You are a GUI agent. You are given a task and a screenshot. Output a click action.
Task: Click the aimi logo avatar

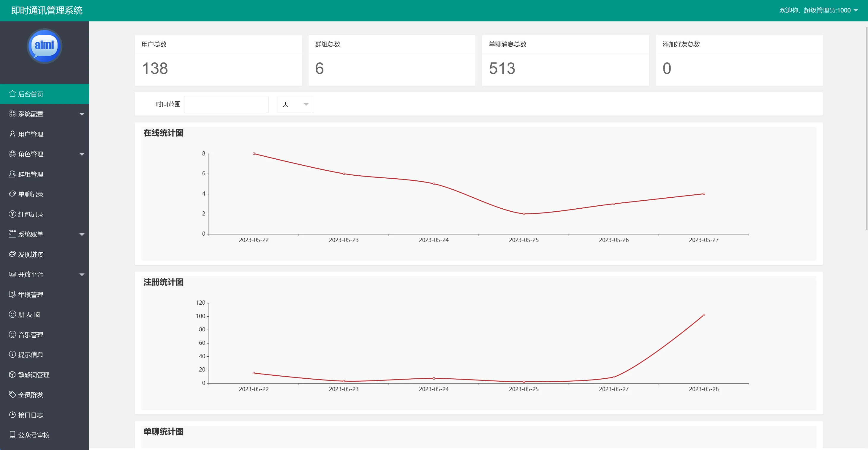tap(45, 46)
